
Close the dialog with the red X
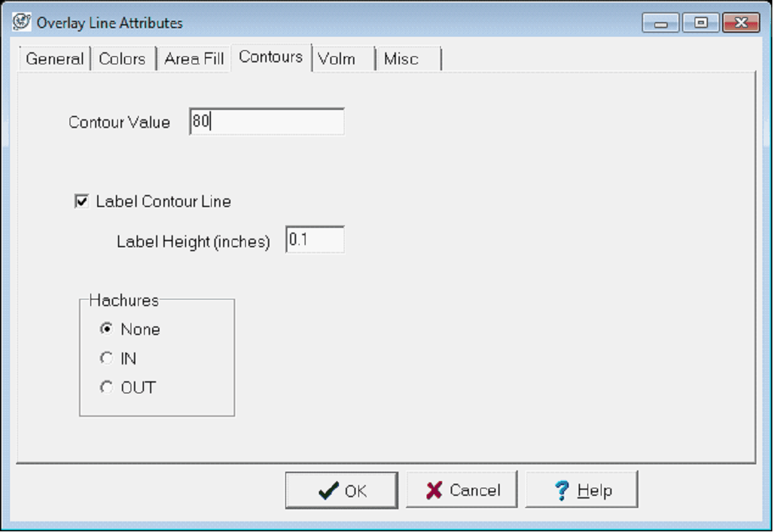point(741,23)
